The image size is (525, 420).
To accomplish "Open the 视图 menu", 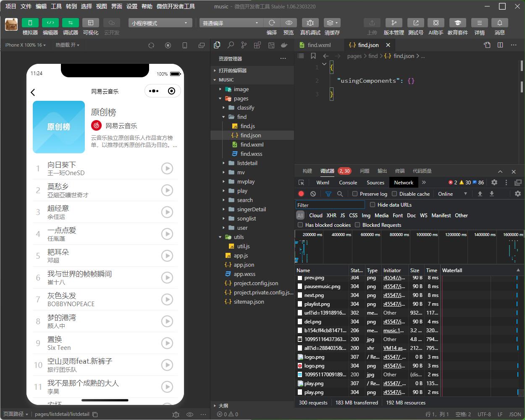I will [102, 6].
